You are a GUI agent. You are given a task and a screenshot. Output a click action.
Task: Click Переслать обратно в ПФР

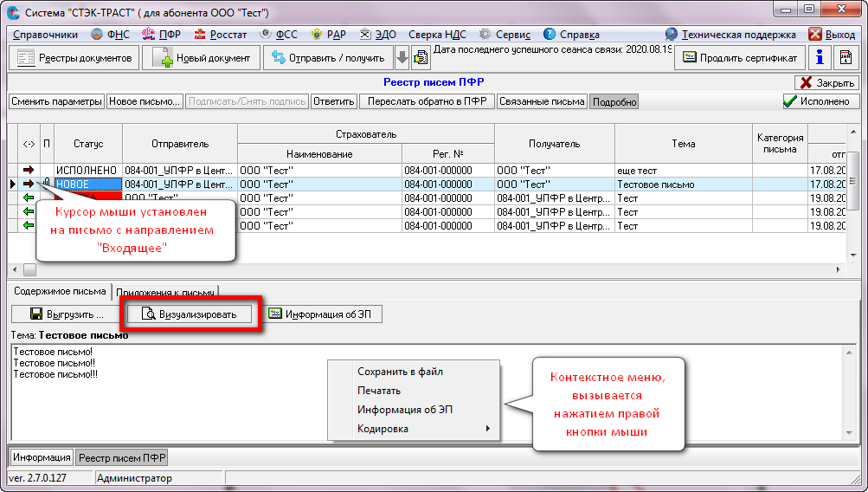(427, 101)
